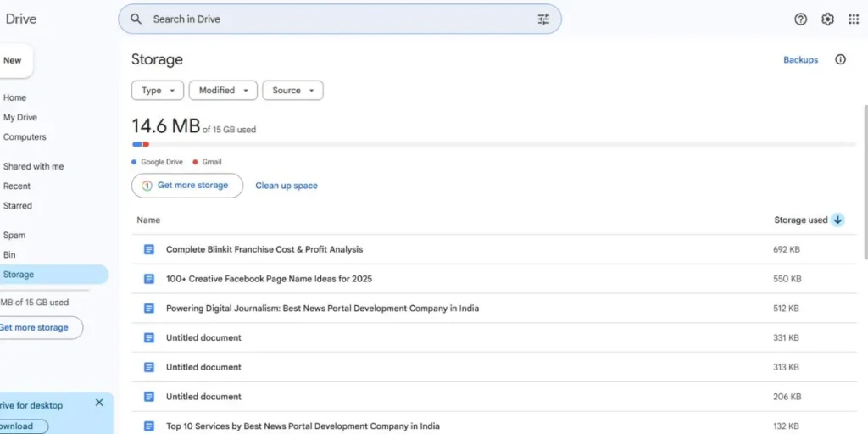Viewport: 868px width, 434px height.
Task: Expand the Source filter dropdown
Action: [292, 91]
